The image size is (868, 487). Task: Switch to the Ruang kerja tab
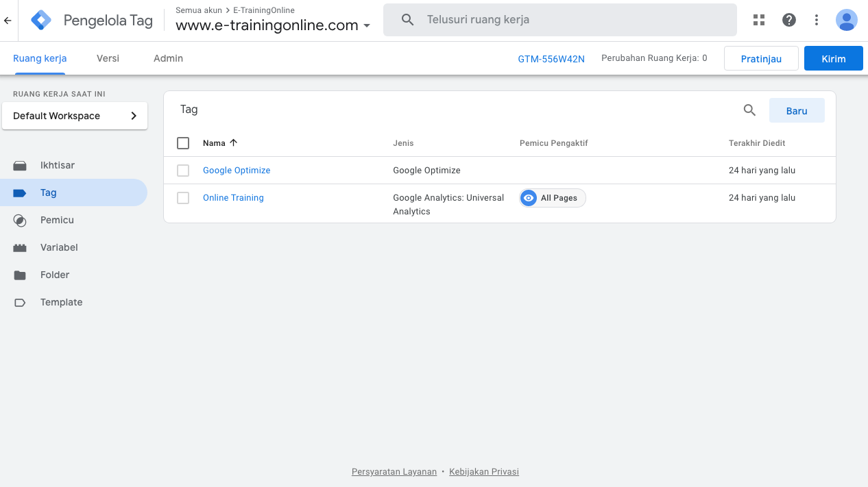coord(40,58)
